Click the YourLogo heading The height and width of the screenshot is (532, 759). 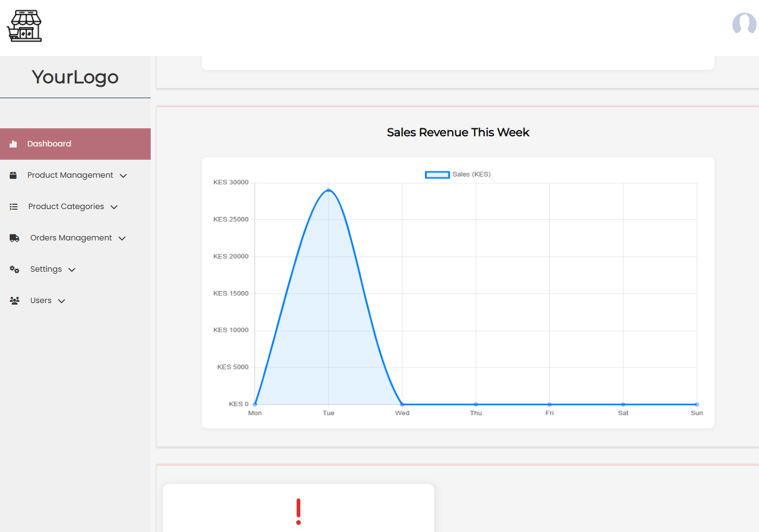point(75,77)
